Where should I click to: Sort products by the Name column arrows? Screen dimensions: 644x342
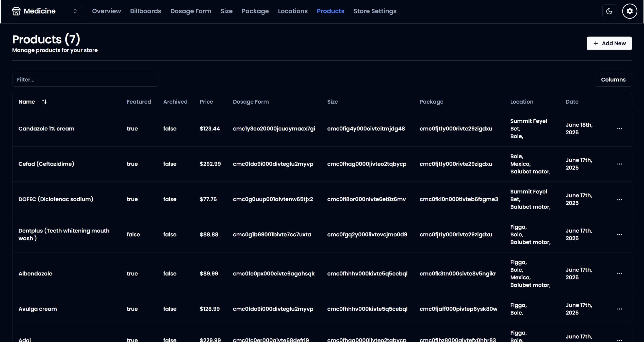tap(44, 102)
